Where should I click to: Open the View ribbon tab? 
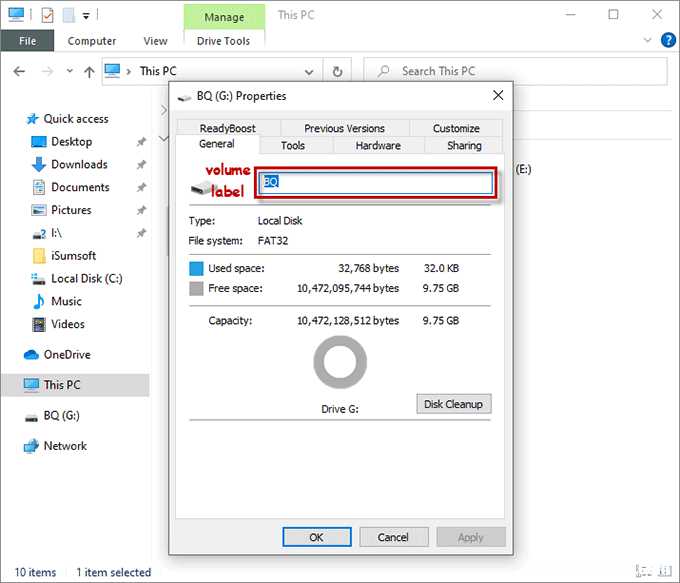click(x=155, y=41)
